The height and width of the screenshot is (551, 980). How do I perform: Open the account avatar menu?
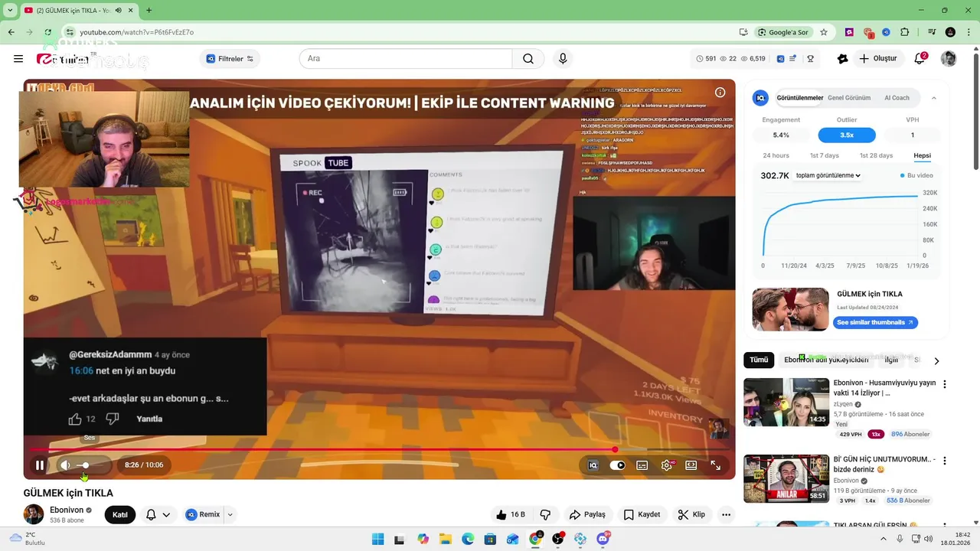pyautogui.click(x=949, y=59)
